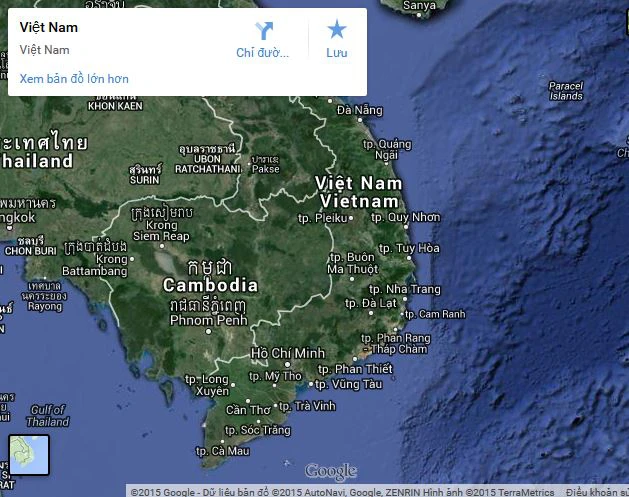Click the 'Lưu' save label

click(x=337, y=53)
